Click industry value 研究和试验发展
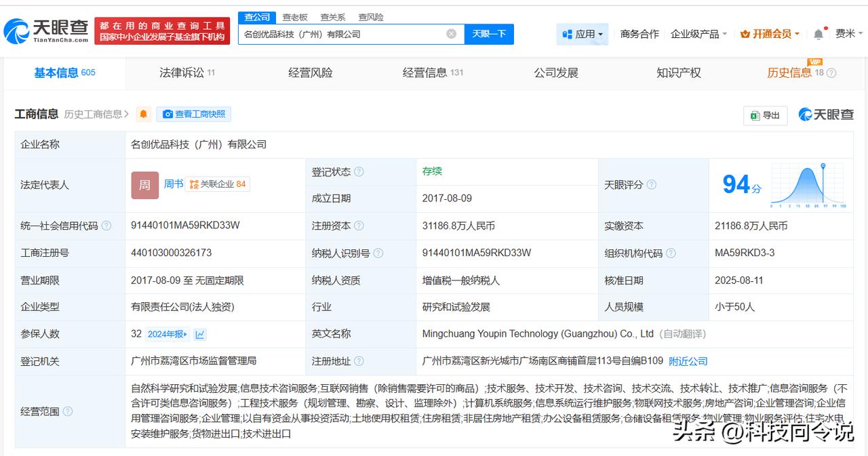This screenshot has width=868, height=456. [x=456, y=307]
